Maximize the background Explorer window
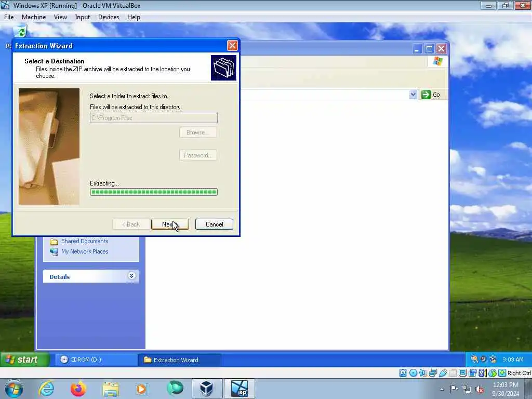This screenshot has height=399, width=532. (429, 49)
